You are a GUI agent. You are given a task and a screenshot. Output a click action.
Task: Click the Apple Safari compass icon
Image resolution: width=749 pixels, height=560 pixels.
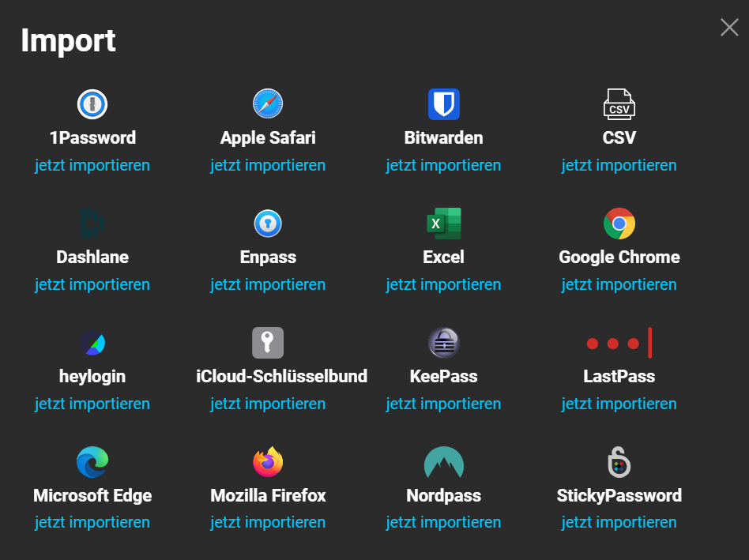click(268, 104)
